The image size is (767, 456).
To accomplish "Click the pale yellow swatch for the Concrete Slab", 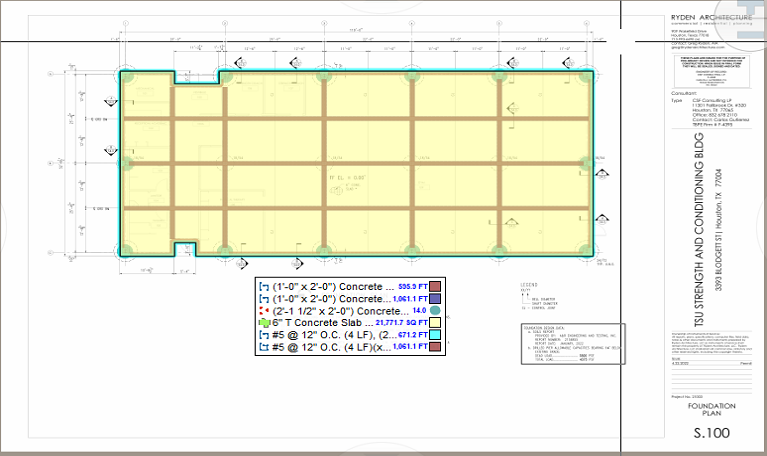I will tap(435, 322).
